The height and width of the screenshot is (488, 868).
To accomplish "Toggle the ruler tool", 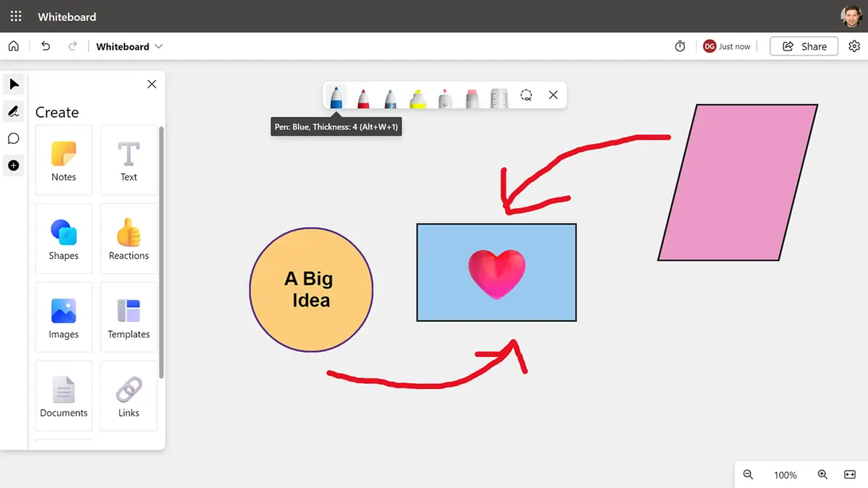I will (x=499, y=96).
